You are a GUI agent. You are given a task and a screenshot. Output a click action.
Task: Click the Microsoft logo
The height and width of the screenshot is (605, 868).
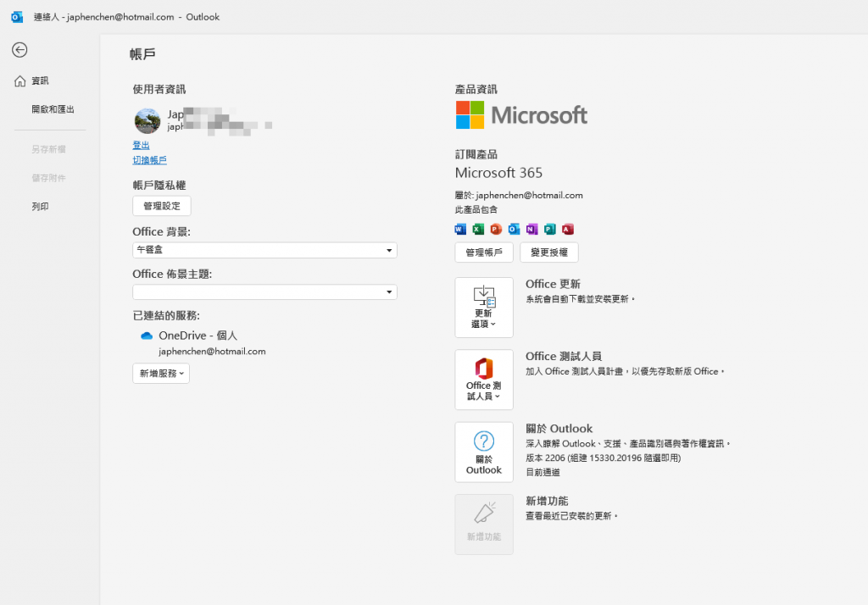pos(521,115)
